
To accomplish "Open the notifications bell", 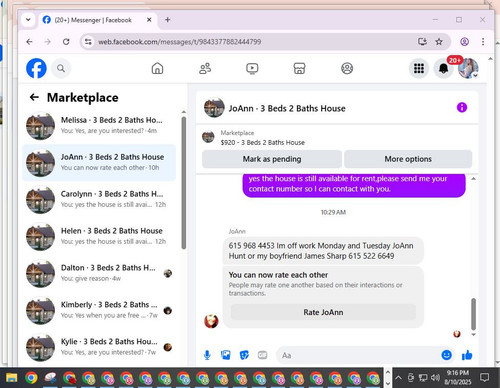I will pyautogui.click(x=443, y=68).
